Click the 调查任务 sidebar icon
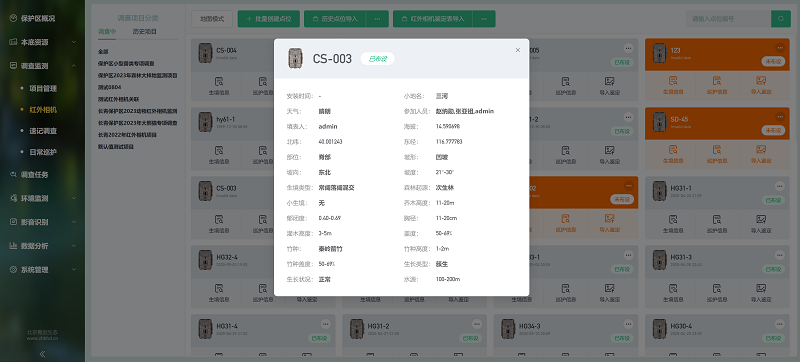Viewport: 800px width, 362px height. pos(13,174)
